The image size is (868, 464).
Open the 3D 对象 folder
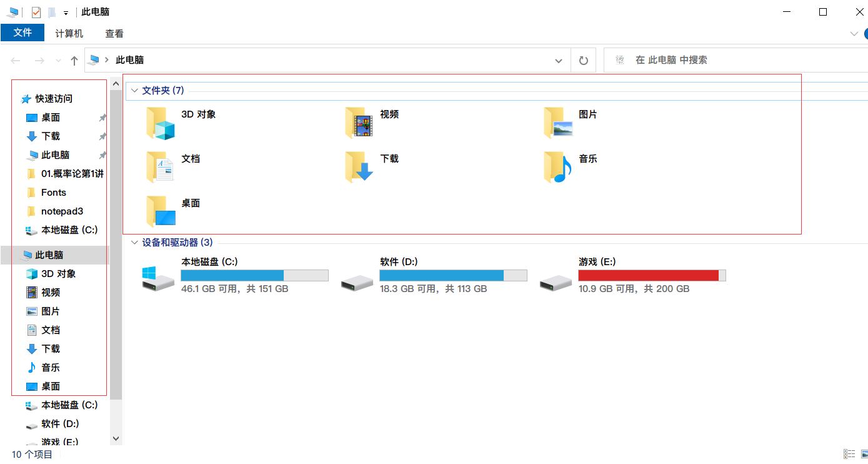159,122
